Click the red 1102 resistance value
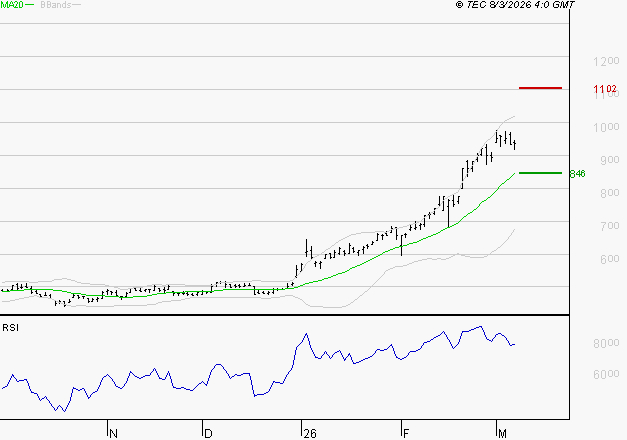Screen dimensions: 627x440 click(605, 88)
